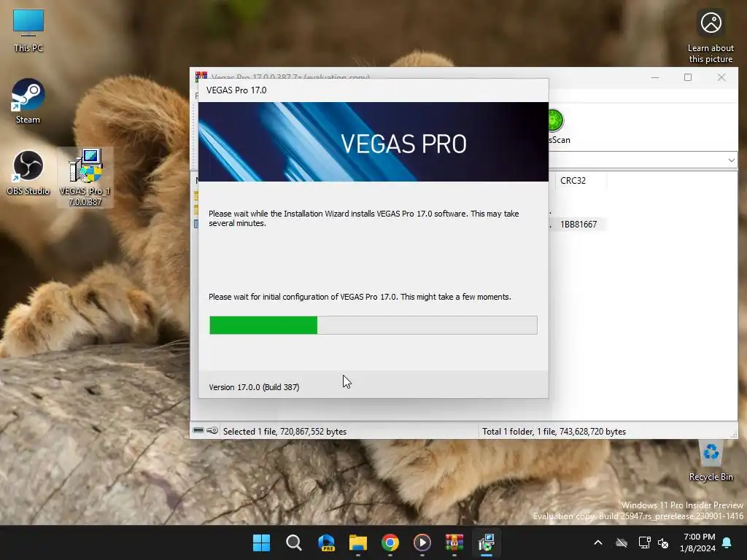Viewport: 747px width, 560px height.
Task: Click the Learn about this picture icon
Action: point(711,37)
